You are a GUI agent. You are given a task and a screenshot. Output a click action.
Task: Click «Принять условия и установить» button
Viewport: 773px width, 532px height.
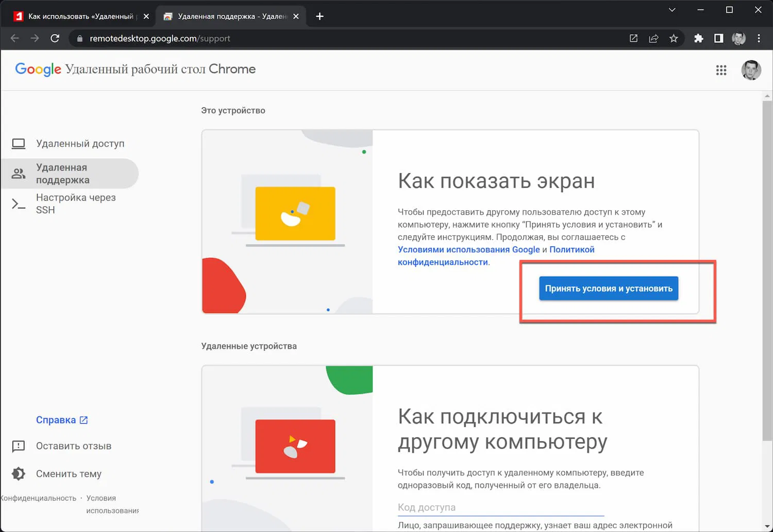(x=609, y=289)
